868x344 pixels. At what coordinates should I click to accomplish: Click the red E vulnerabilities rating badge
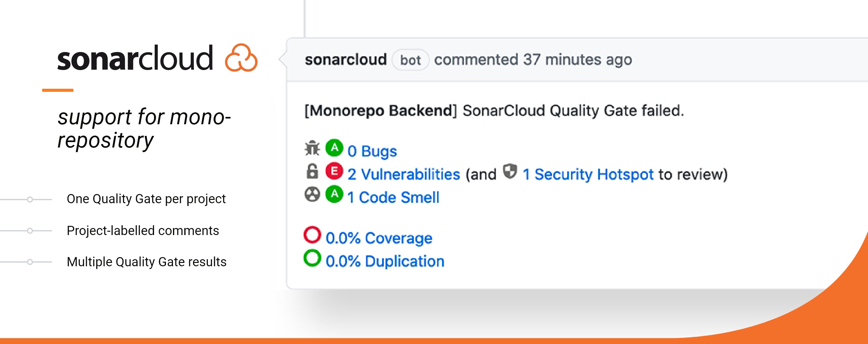[x=334, y=171]
